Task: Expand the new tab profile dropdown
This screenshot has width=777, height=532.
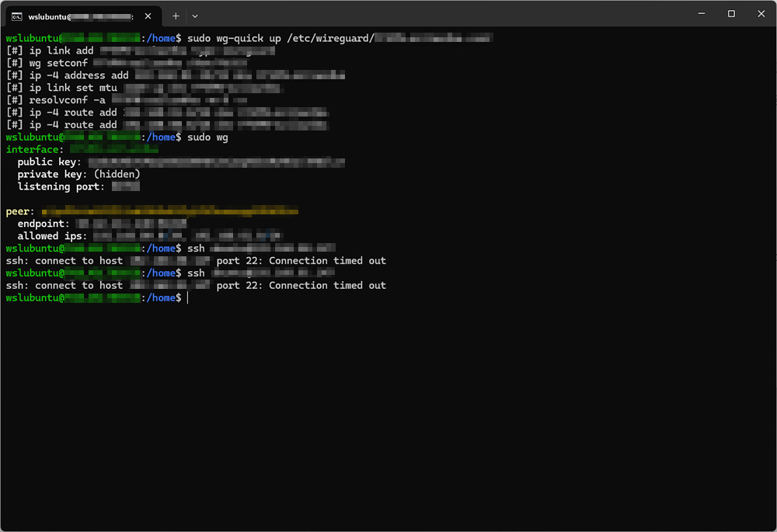Action: pyautogui.click(x=195, y=16)
